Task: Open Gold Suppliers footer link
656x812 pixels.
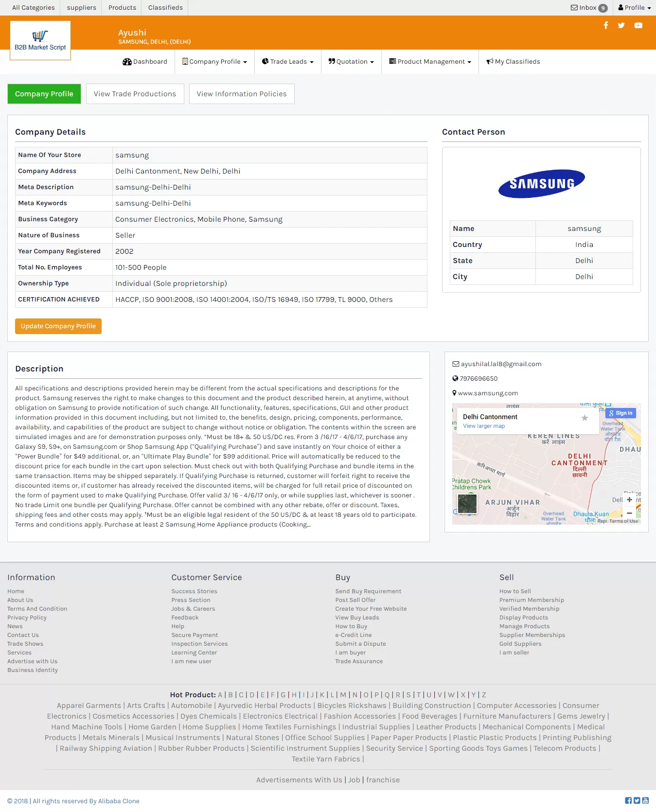Action: (x=520, y=644)
